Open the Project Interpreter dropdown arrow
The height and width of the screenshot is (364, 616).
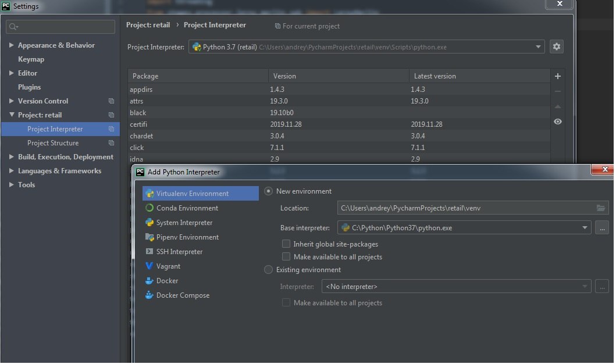click(x=539, y=47)
